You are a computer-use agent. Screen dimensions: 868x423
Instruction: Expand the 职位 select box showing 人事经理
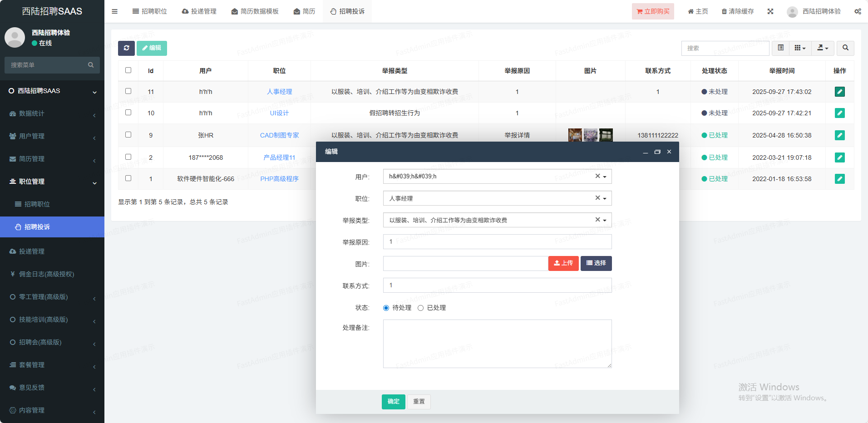497,198
